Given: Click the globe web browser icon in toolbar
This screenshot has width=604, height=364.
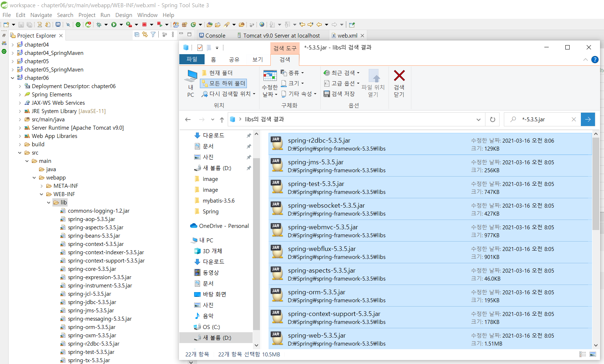Looking at the screenshot, I should tap(262, 25).
